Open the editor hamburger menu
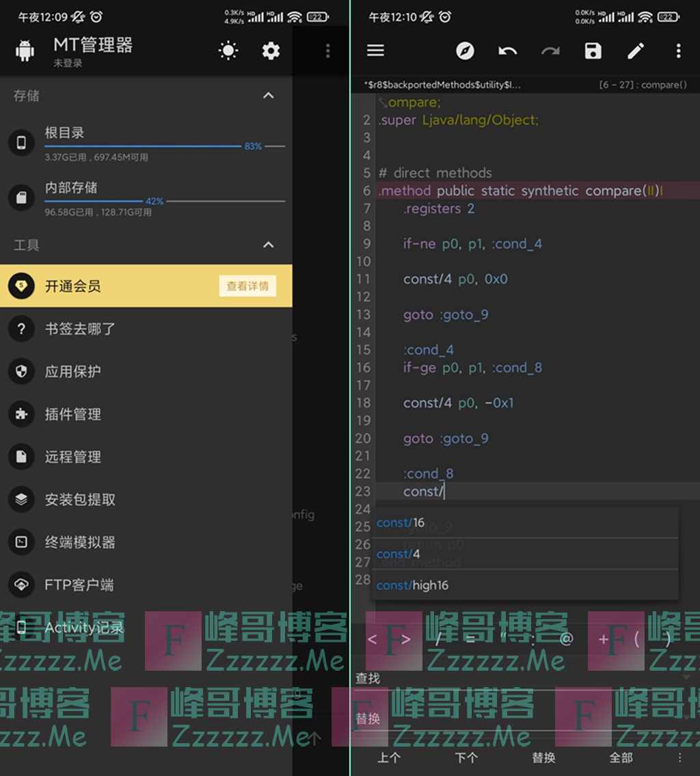 pos(375,51)
